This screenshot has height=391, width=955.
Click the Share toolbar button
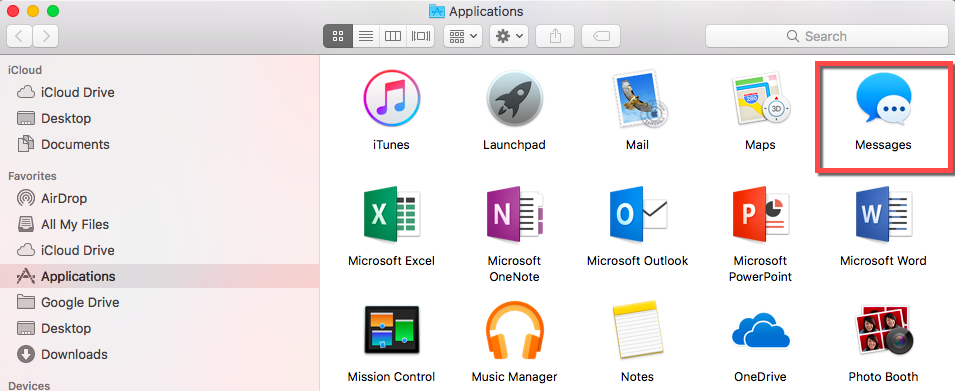(555, 36)
